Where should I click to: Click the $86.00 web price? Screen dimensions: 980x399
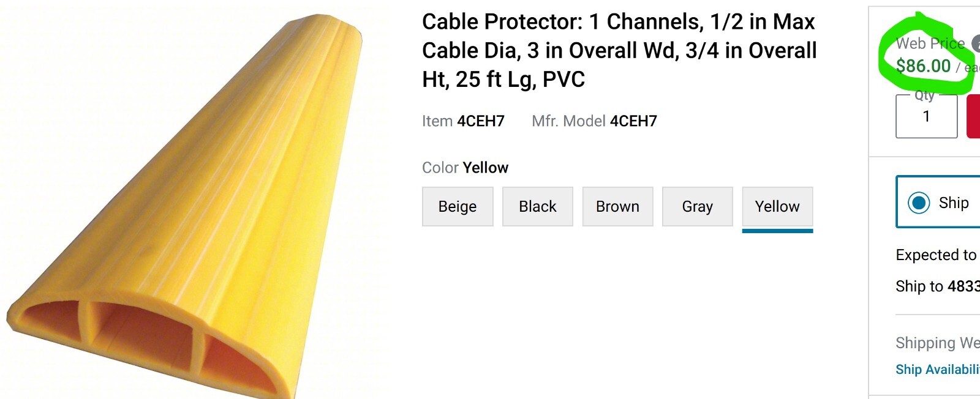click(x=923, y=66)
